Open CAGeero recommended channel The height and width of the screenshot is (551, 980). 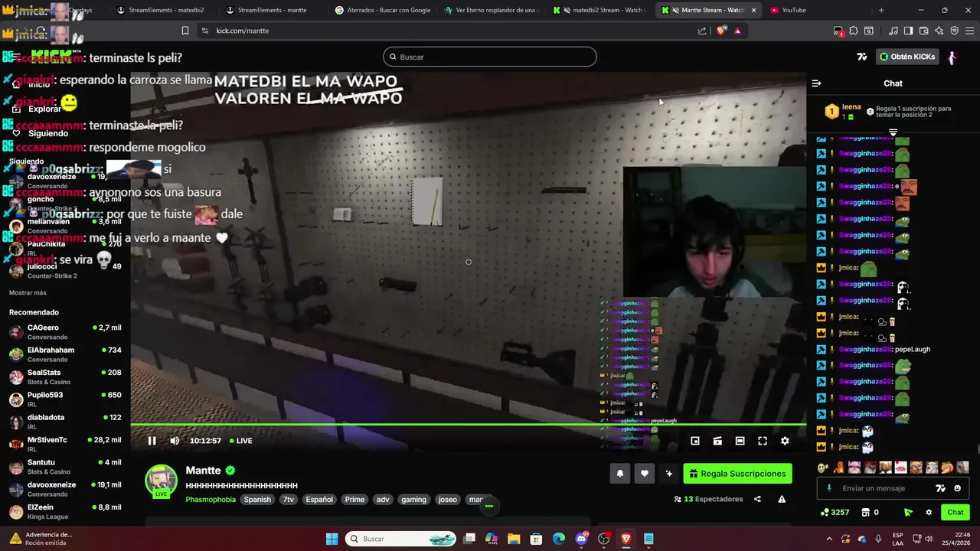tap(65, 332)
